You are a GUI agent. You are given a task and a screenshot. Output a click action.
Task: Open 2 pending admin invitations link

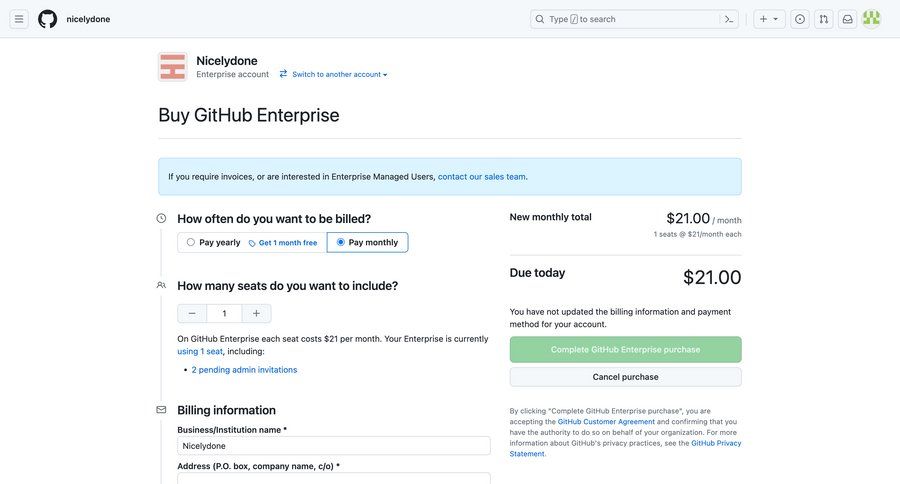[245, 370]
